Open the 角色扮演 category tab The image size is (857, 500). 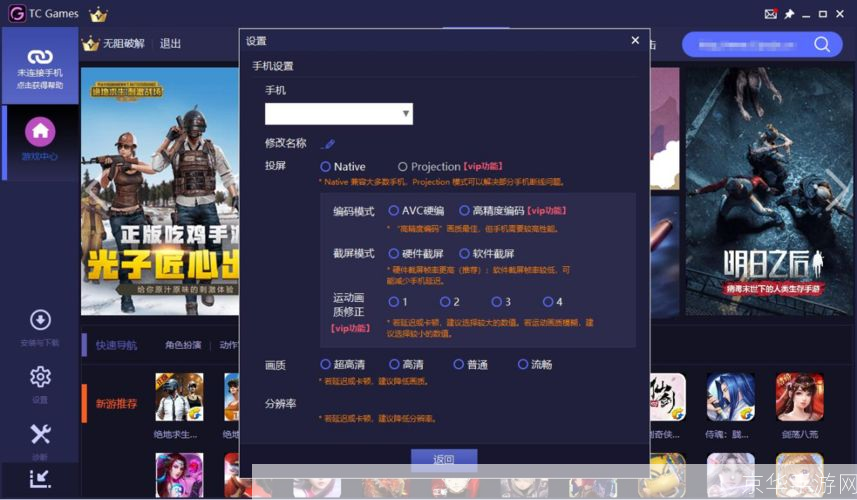pos(184,345)
